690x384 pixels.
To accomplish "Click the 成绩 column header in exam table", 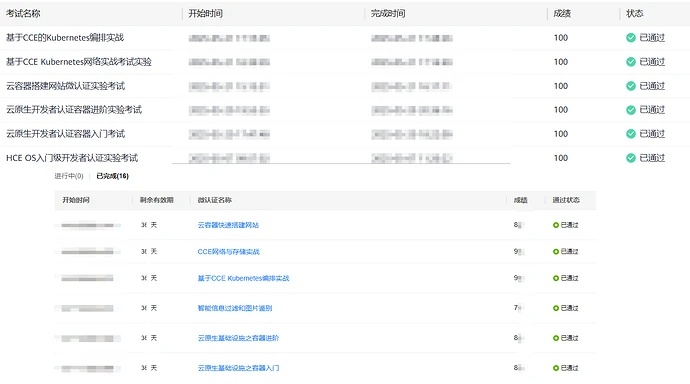I will click(x=562, y=14).
